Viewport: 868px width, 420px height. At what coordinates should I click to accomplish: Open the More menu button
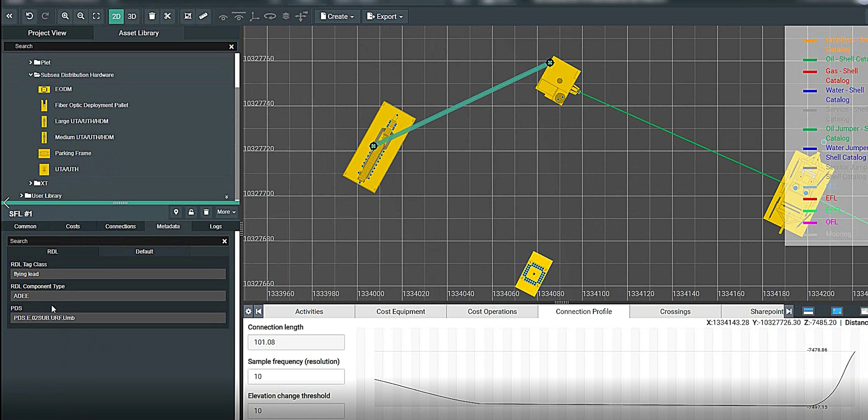(226, 212)
